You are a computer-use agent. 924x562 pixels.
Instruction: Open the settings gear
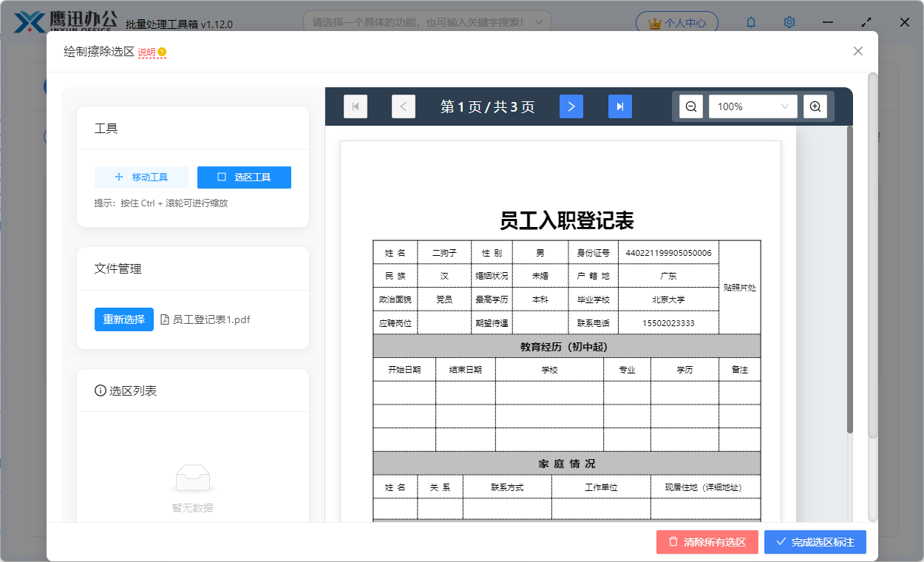pyautogui.click(x=789, y=22)
